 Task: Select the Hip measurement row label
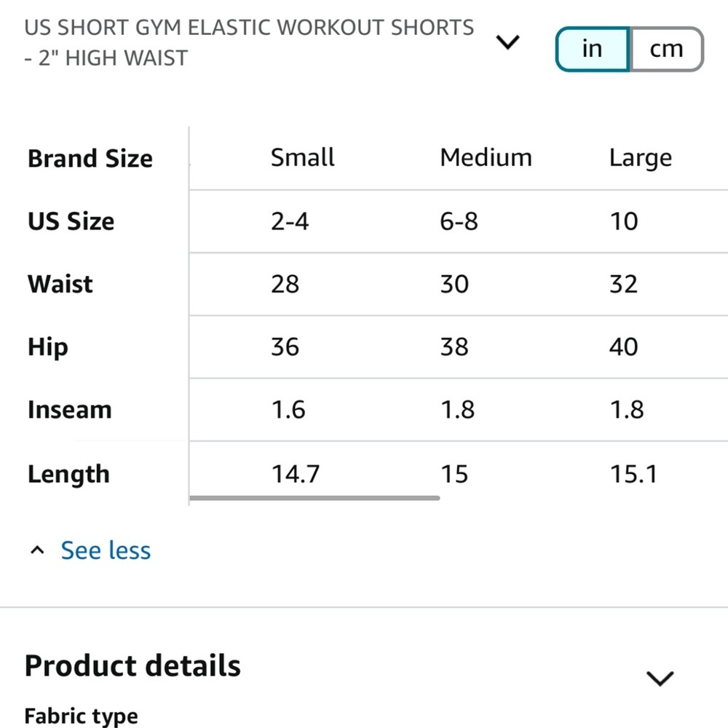click(x=47, y=347)
